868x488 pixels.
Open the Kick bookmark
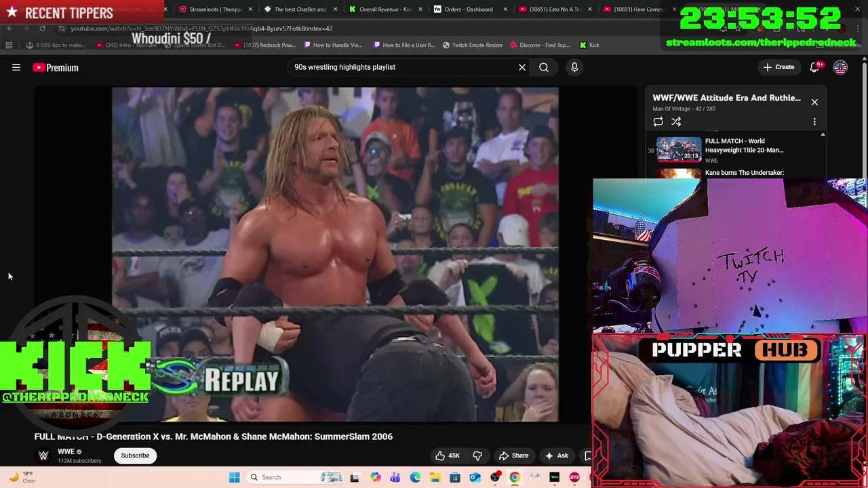coord(589,45)
